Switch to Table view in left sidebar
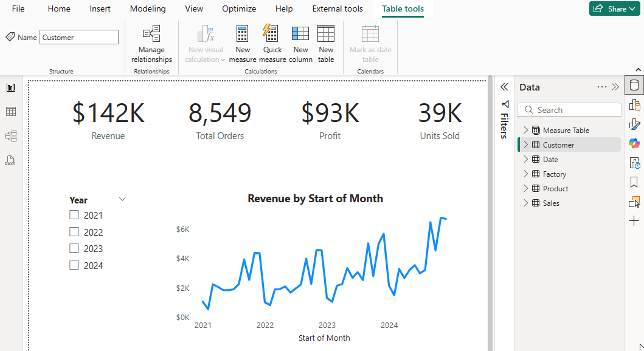The width and height of the screenshot is (644, 351). click(11, 112)
